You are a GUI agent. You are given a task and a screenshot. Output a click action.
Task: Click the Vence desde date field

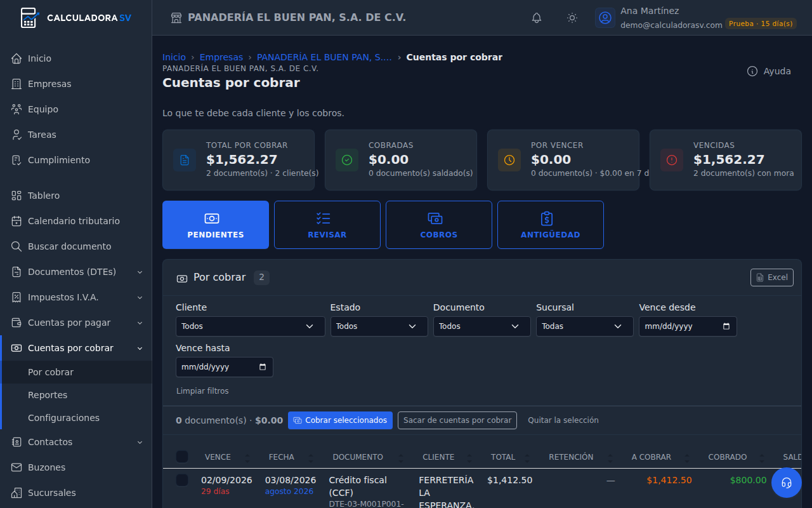pos(688,326)
